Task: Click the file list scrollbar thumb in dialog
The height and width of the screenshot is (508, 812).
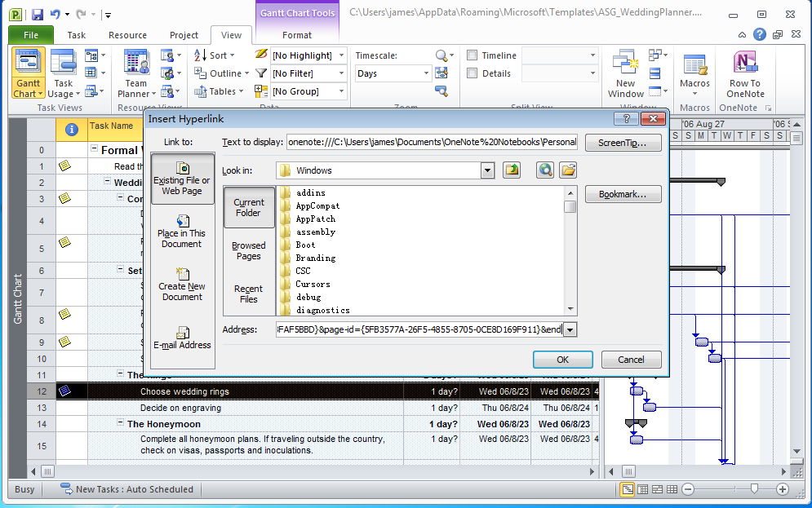Action: 570,206
